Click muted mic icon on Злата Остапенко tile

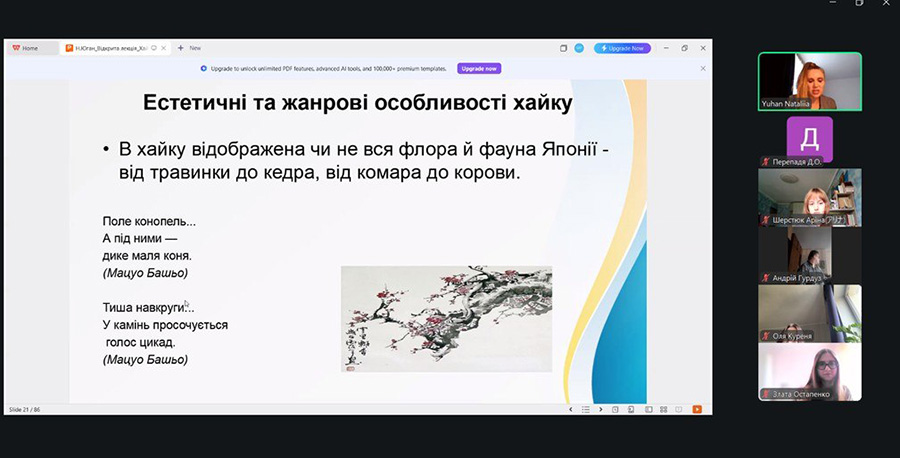765,394
